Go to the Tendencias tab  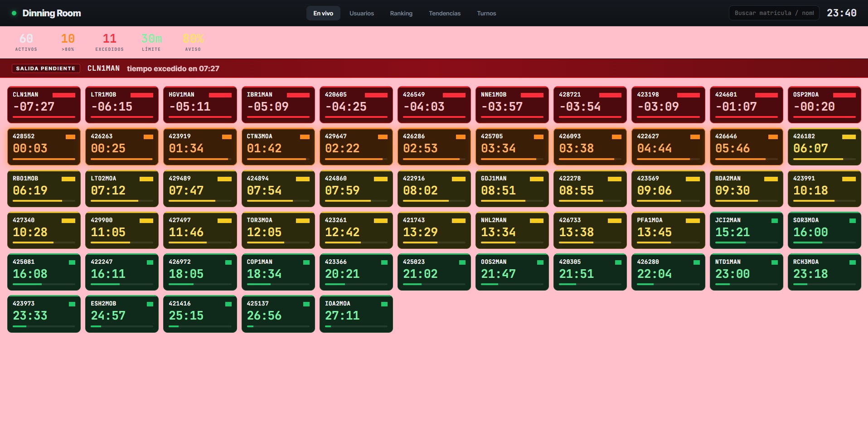coord(445,13)
